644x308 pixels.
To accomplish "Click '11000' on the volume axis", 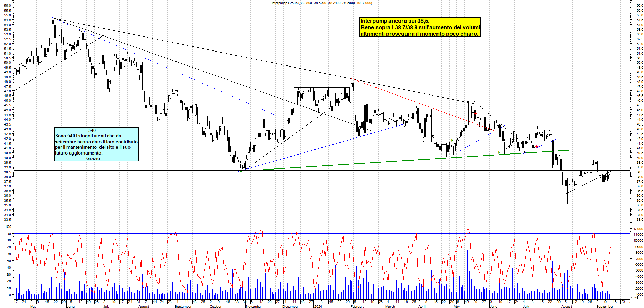I will 638,235.
